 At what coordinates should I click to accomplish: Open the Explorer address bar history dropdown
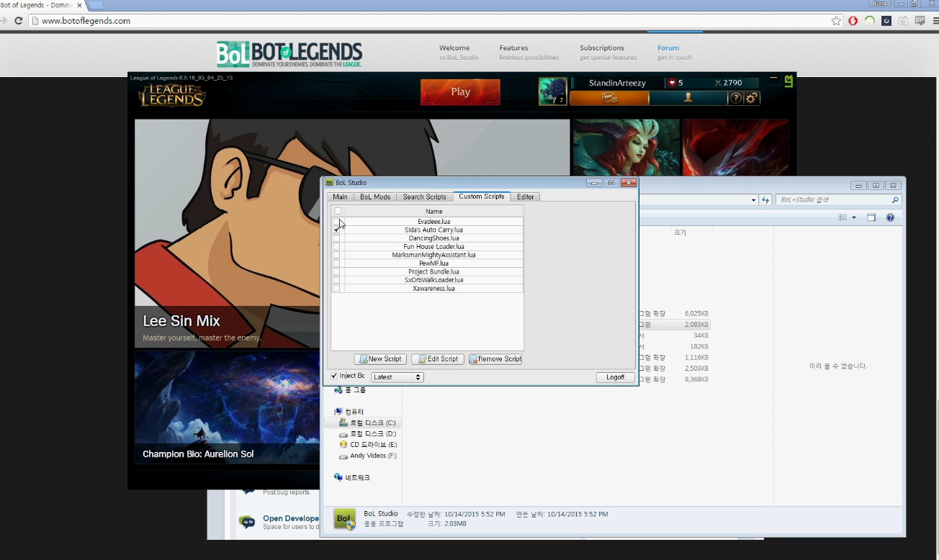(753, 200)
